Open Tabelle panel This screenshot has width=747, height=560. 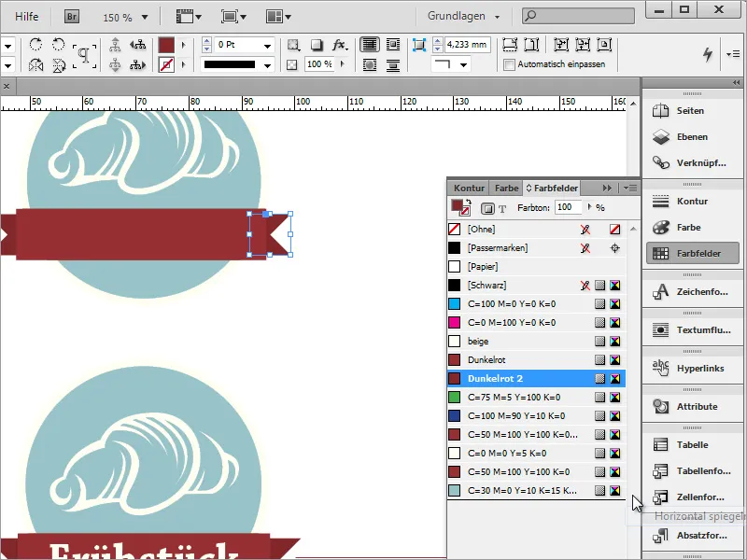692,445
